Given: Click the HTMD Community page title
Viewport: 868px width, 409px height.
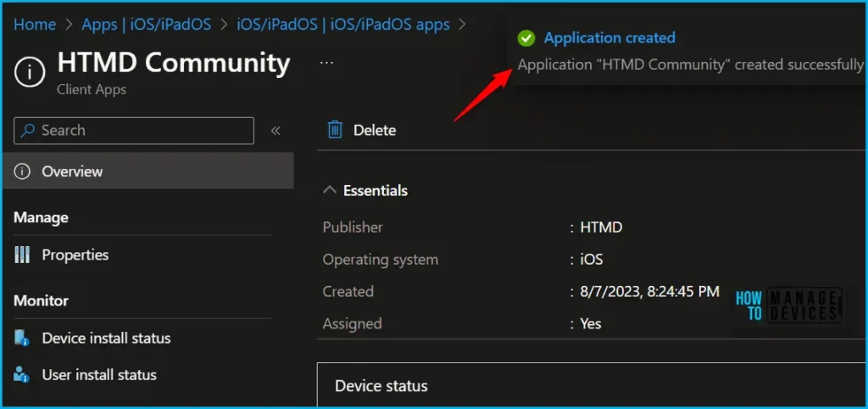Looking at the screenshot, I should pyautogui.click(x=174, y=63).
